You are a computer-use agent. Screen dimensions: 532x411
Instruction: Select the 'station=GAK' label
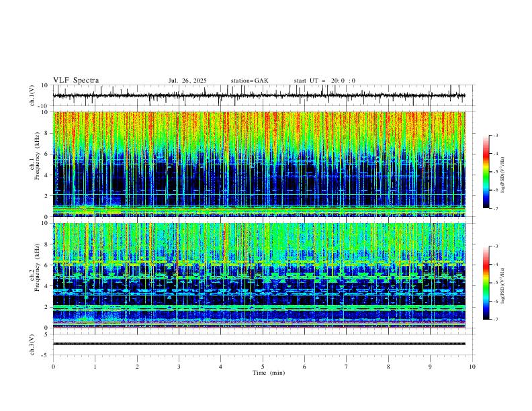pyautogui.click(x=249, y=81)
